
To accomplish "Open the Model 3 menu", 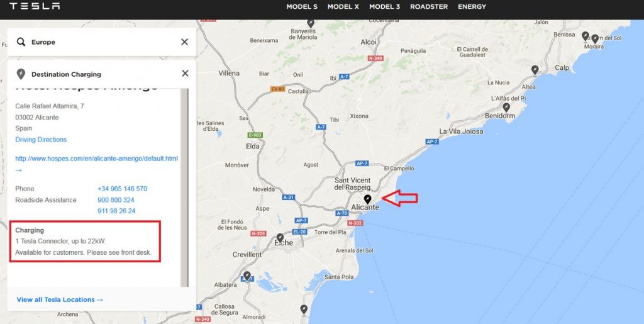I will [384, 6].
